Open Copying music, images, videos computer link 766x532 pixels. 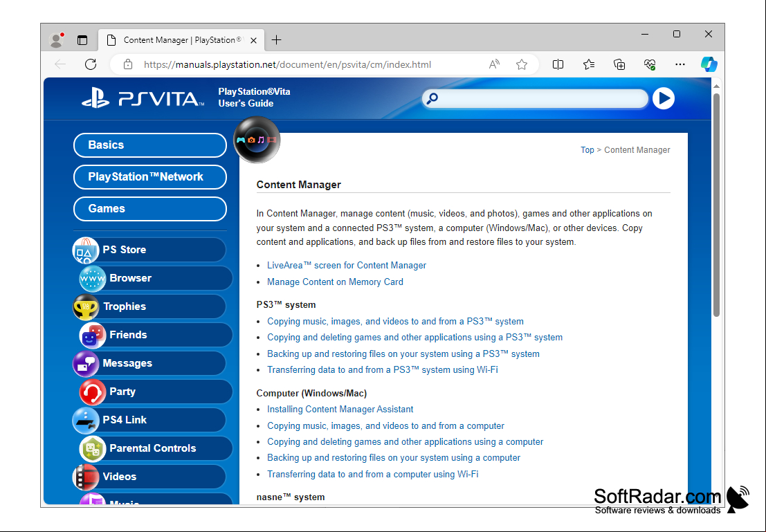pos(386,426)
